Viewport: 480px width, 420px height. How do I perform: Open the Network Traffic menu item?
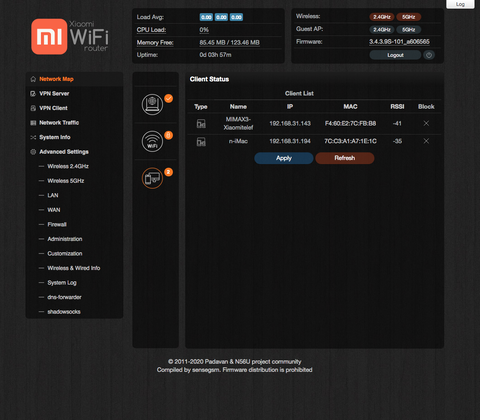coord(59,123)
